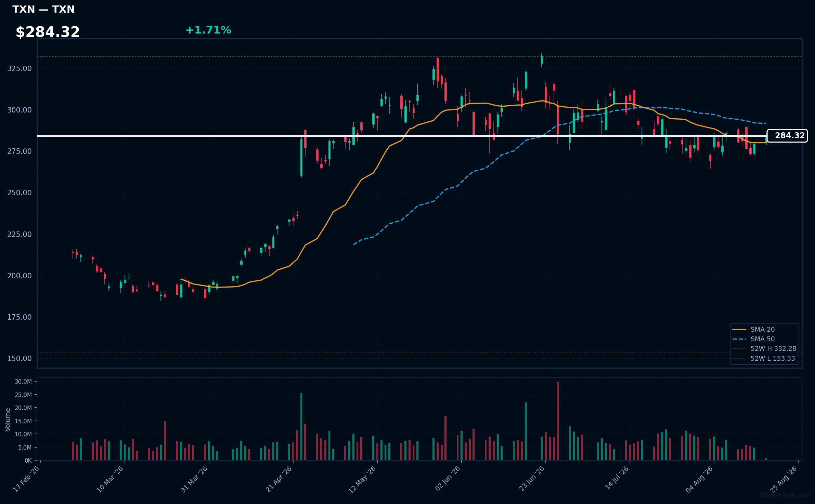Click the 284.32 price tag on right axis
The height and width of the screenshot is (504, 815).
tap(787, 136)
